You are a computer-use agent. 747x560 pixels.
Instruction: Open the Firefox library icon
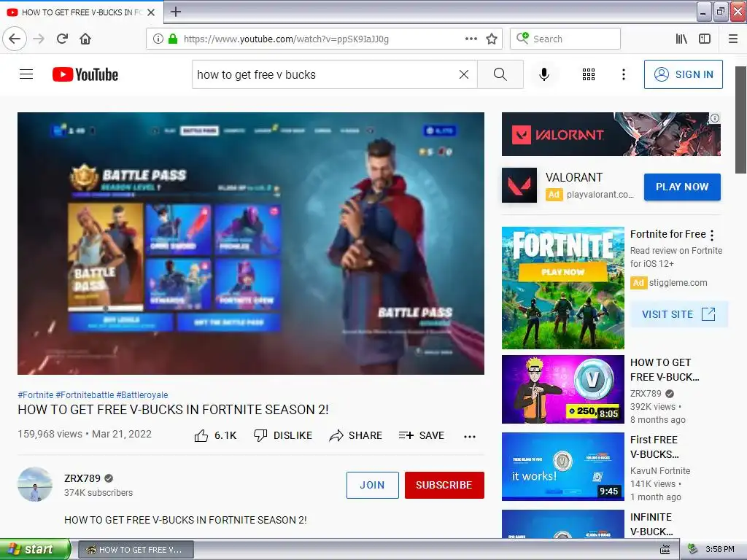click(681, 39)
